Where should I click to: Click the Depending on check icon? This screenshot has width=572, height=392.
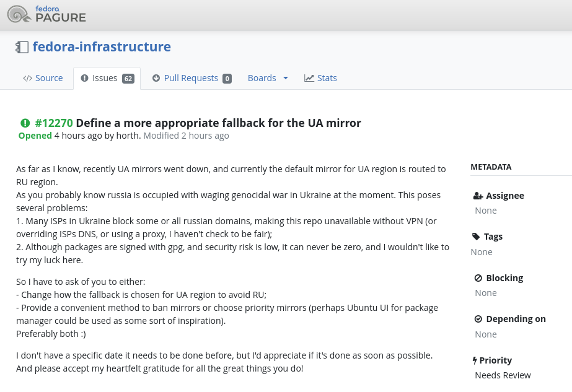[x=478, y=319]
